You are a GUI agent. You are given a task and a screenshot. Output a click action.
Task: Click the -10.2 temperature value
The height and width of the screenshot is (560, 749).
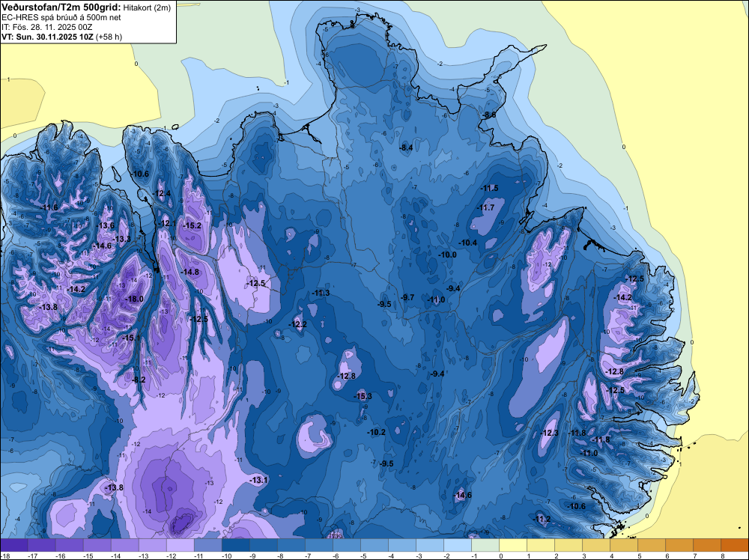click(x=377, y=433)
